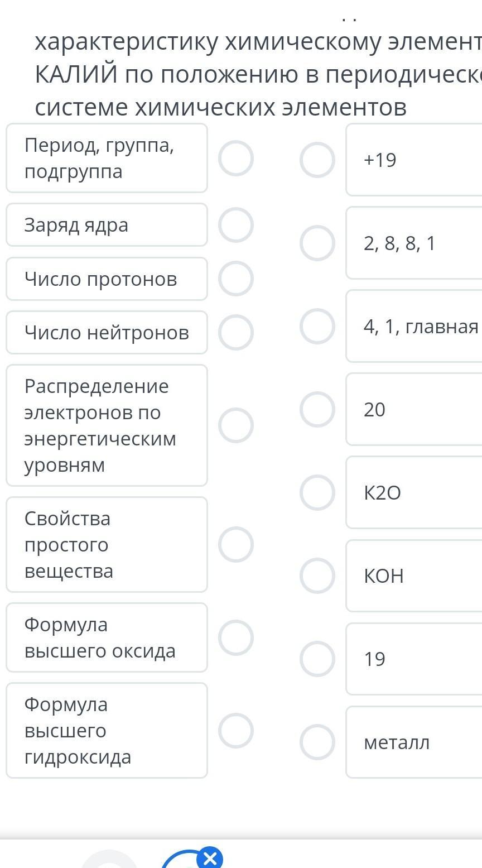The height and width of the screenshot is (868, 482).
Task: Select the radio for answer +19
Action: click(317, 160)
